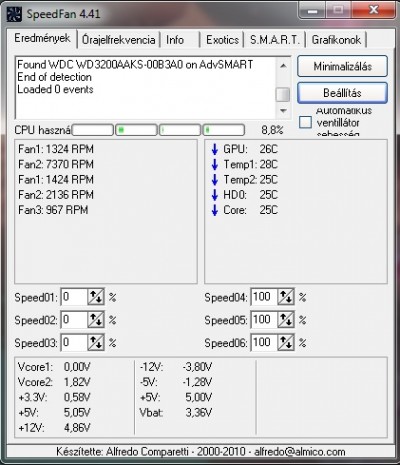Click the Speed02 value field

tap(74, 320)
